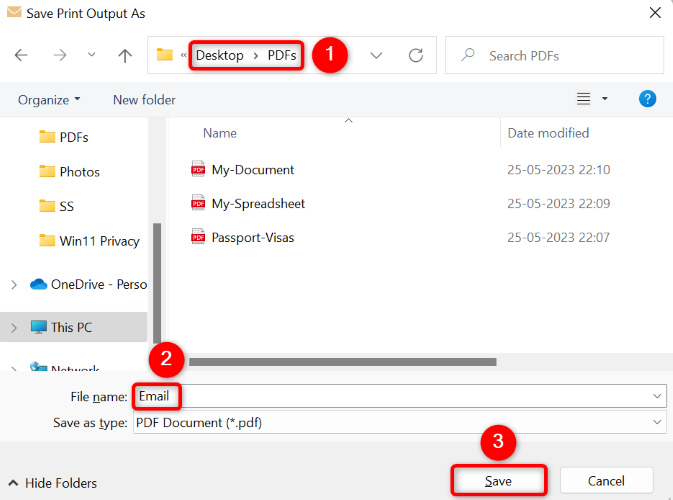
Task: Expand the address bar path dropdown
Action: (x=377, y=56)
